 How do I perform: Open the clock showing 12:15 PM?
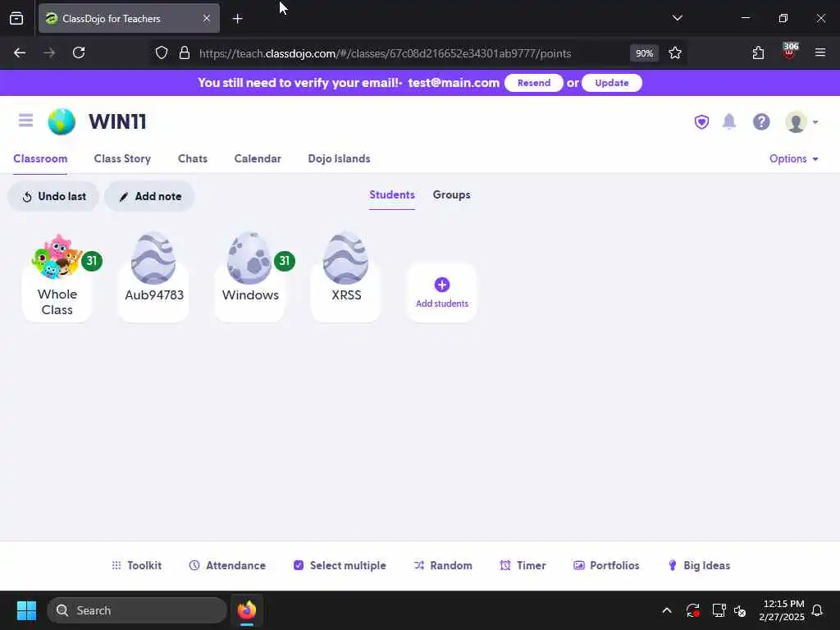tap(782, 610)
